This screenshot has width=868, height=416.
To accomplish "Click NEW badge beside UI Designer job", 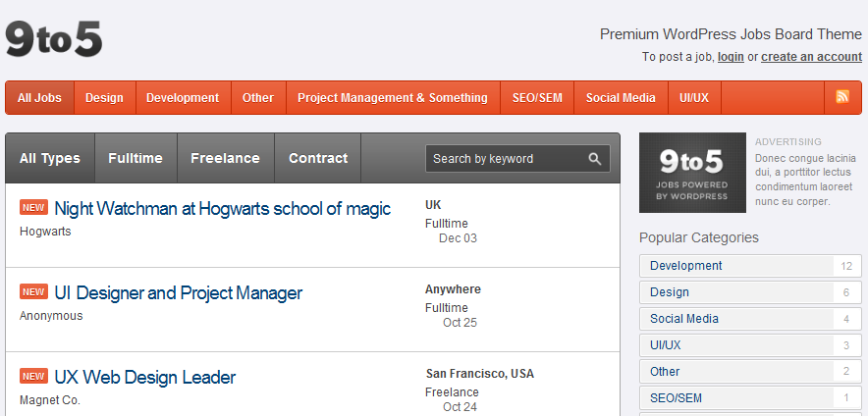I will [33, 291].
